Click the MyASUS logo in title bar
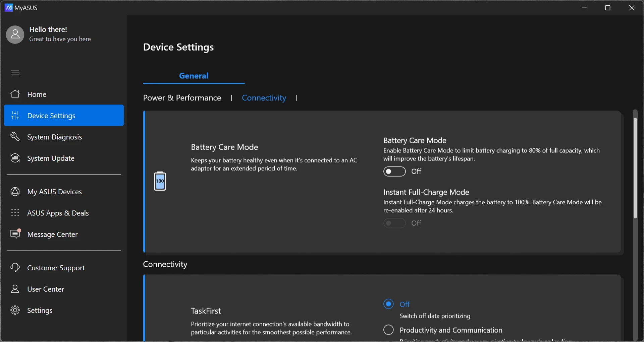 [9, 7]
